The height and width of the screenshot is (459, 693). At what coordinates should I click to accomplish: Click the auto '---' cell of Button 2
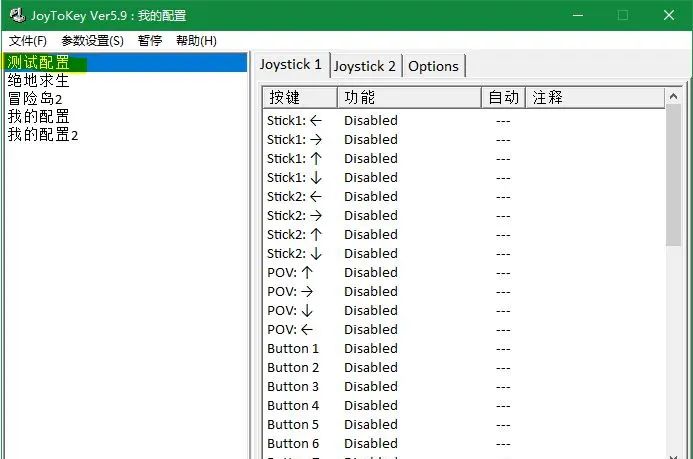[x=503, y=368]
